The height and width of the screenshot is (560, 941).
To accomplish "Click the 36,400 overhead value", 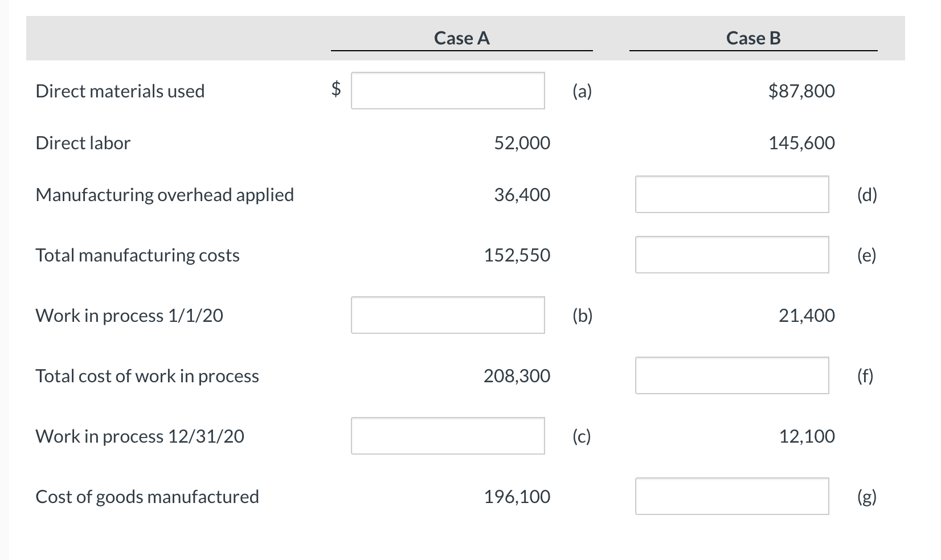I will tap(522, 194).
